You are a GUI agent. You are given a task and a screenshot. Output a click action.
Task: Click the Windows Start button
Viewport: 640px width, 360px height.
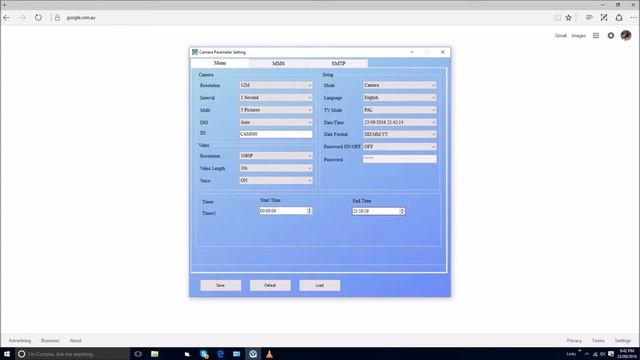pos(7,354)
